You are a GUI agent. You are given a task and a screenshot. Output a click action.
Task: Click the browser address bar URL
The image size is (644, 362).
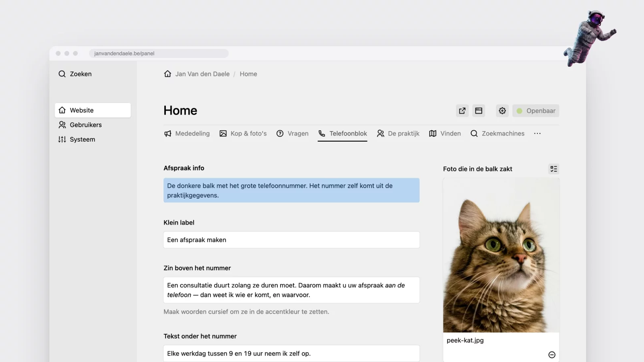point(159,53)
